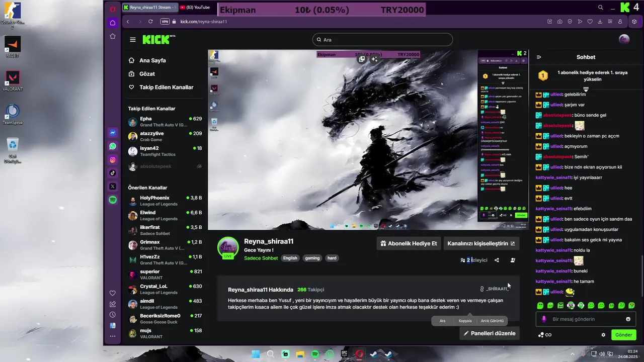The width and height of the screenshot is (644, 362).
Task: Open Spotify in Opera sidebar
Action: coord(113,200)
